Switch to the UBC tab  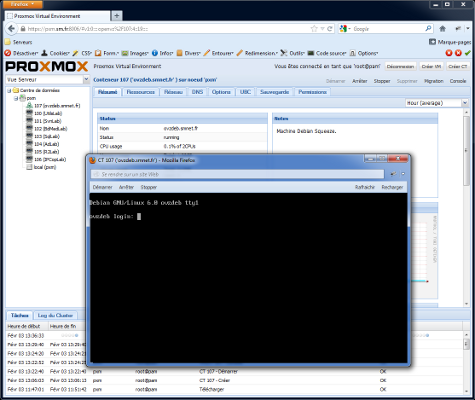(x=245, y=92)
